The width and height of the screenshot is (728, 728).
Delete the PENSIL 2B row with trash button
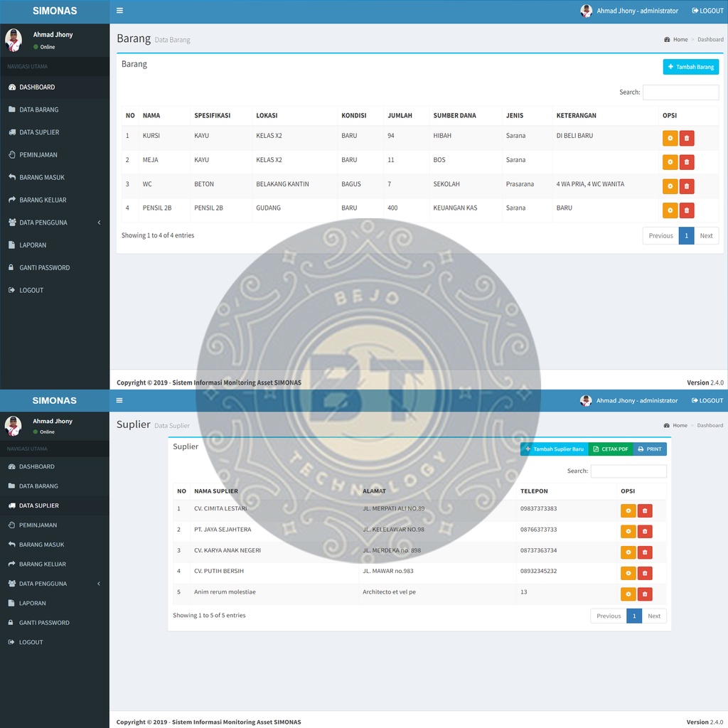[x=687, y=210]
